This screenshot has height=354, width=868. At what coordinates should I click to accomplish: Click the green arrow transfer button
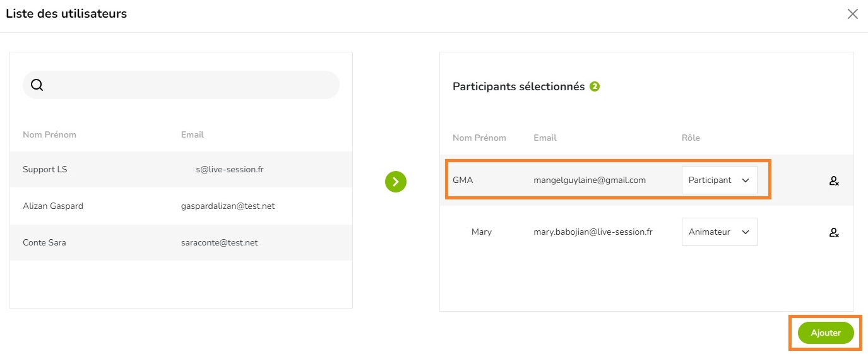coord(396,182)
